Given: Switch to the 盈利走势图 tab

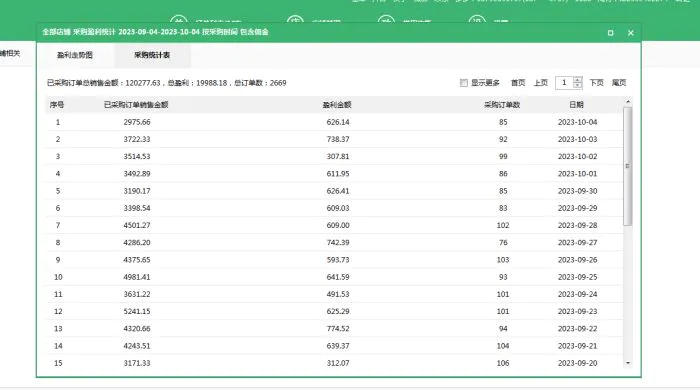Looking at the screenshot, I should 75,55.
